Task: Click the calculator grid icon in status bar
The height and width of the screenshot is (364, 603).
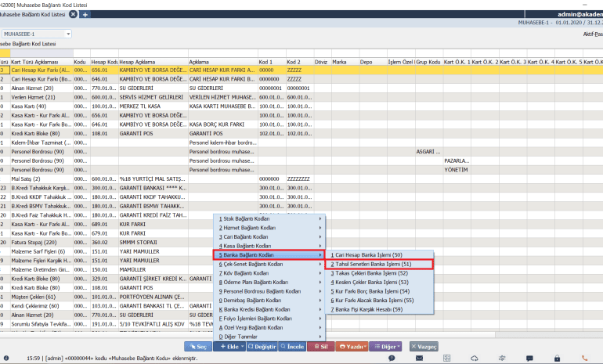Action: (446, 358)
